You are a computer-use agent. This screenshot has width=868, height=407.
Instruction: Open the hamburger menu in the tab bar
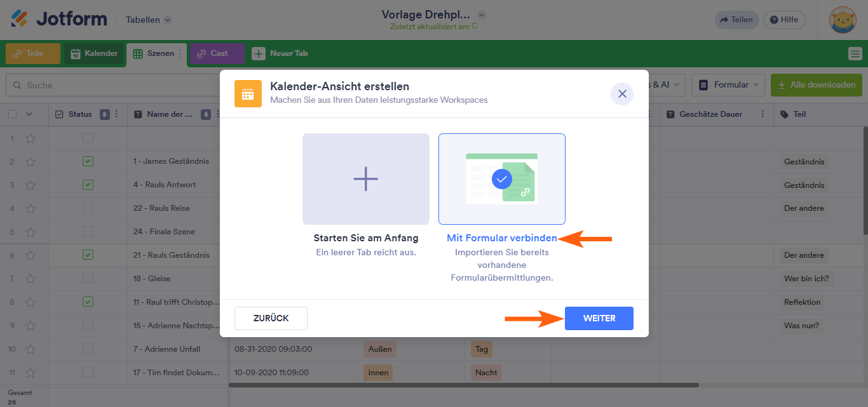[x=855, y=54]
